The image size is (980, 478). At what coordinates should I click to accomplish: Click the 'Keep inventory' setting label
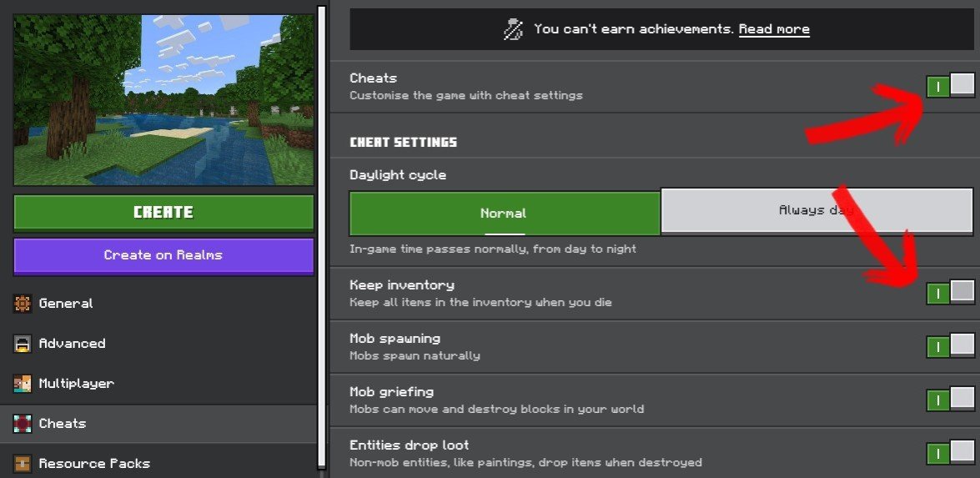coord(402,285)
